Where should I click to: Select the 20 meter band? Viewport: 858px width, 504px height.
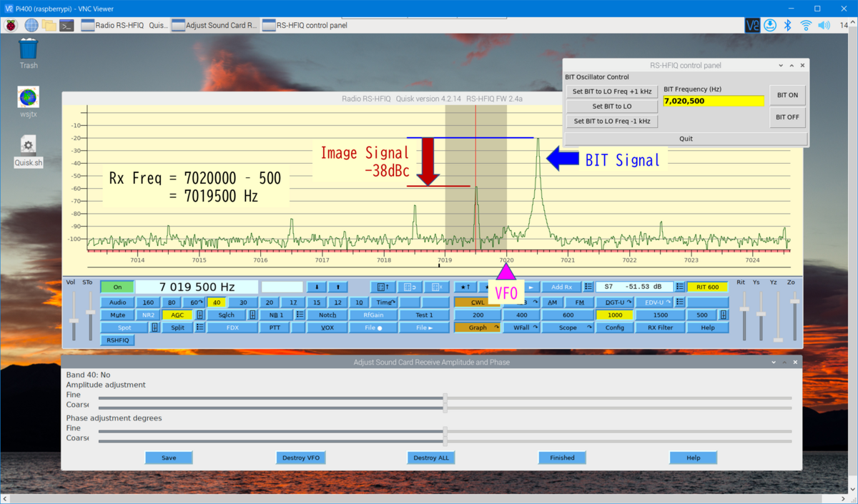tap(269, 302)
